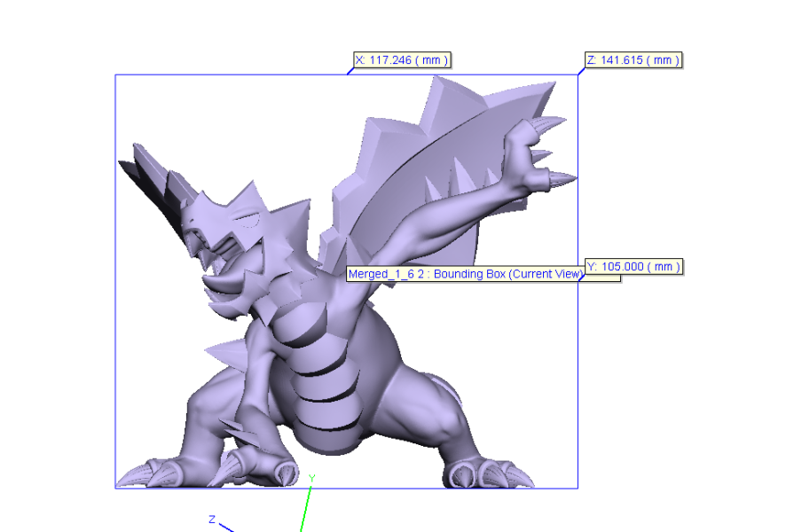Click the blue Z axis letter
Image resolution: width=794 pixels, height=532 pixels.
[x=212, y=519]
